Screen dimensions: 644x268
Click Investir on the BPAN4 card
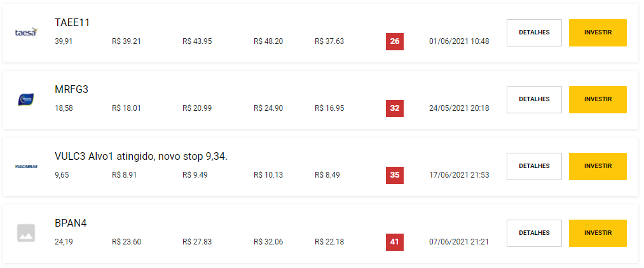(x=598, y=233)
